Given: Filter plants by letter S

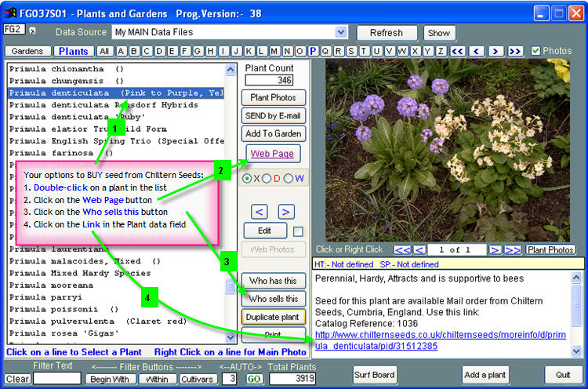Looking at the screenshot, I should tap(351, 51).
